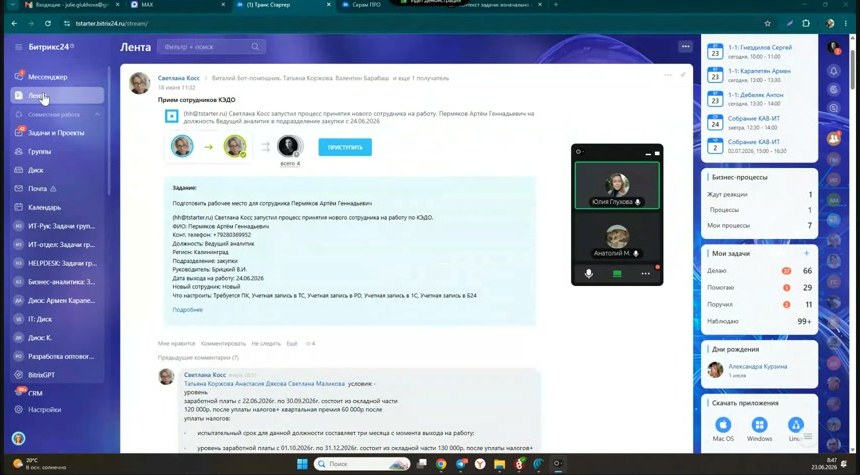Open the Ещё dropdown under the post
Image resolution: width=860 pixels, height=475 pixels.
point(292,344)
